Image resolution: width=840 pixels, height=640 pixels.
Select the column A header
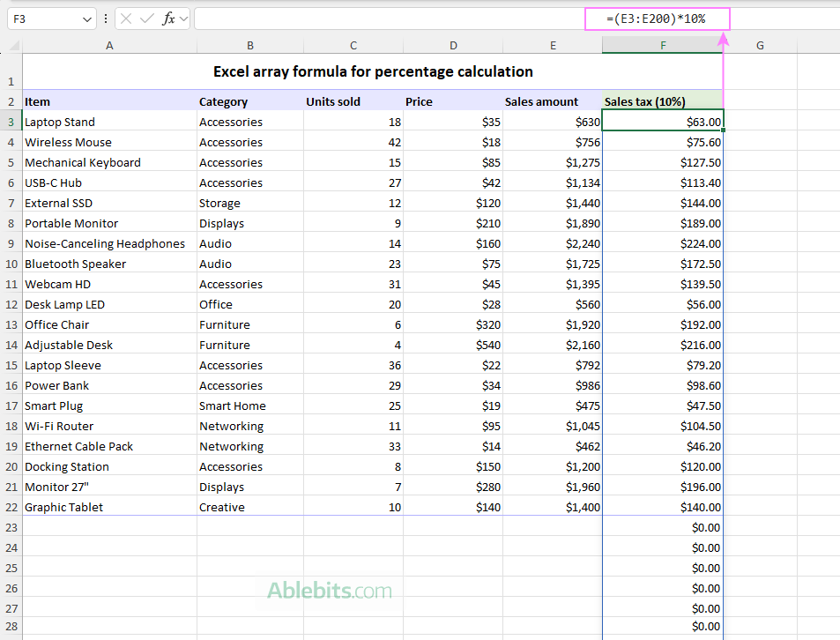click(x=109, y=45)
